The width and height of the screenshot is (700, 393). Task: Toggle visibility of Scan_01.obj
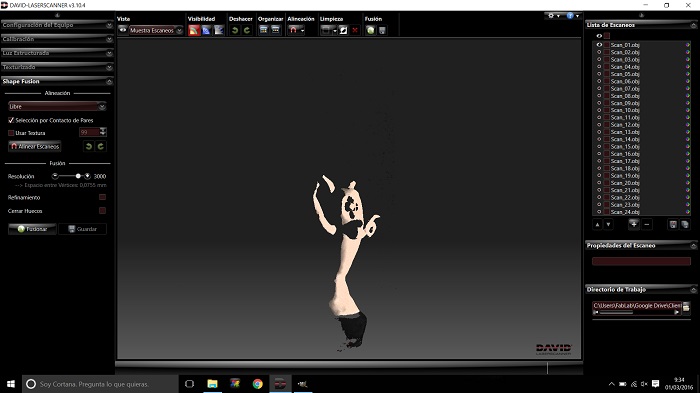click(599, 45)
